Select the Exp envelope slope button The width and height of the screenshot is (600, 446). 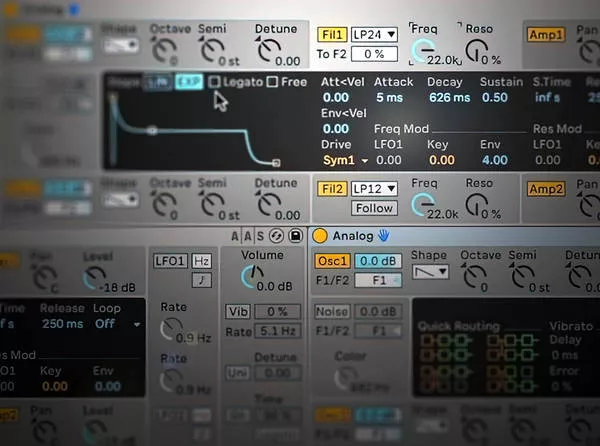pos(189,82)
